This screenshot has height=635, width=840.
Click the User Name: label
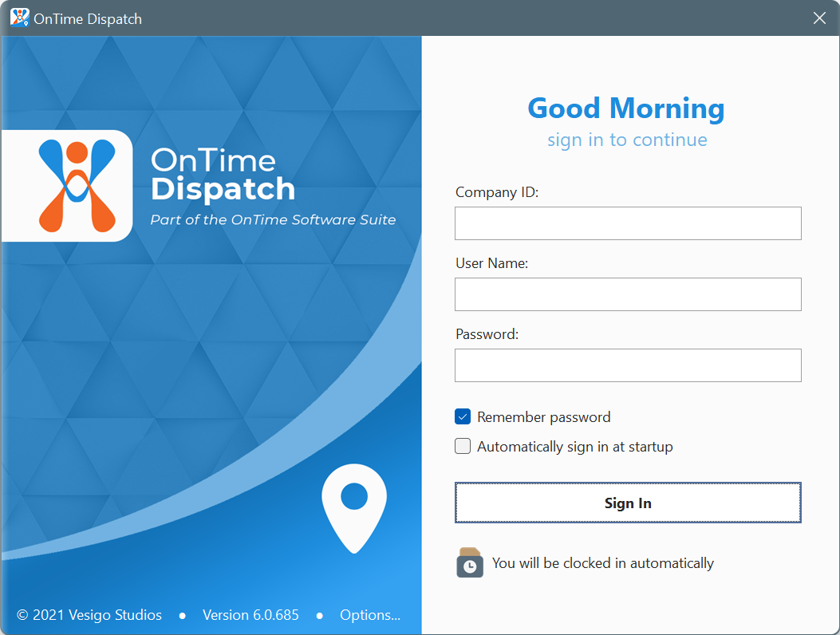[x=491, y=263]
